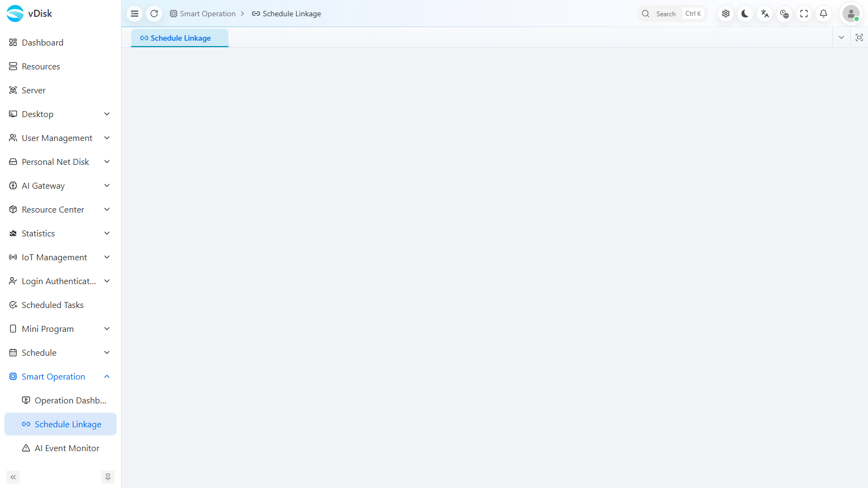The width and height of the screenshot is (868, 488).
Task: Toggle fullscreen mode icon
Action: [804, 14]
